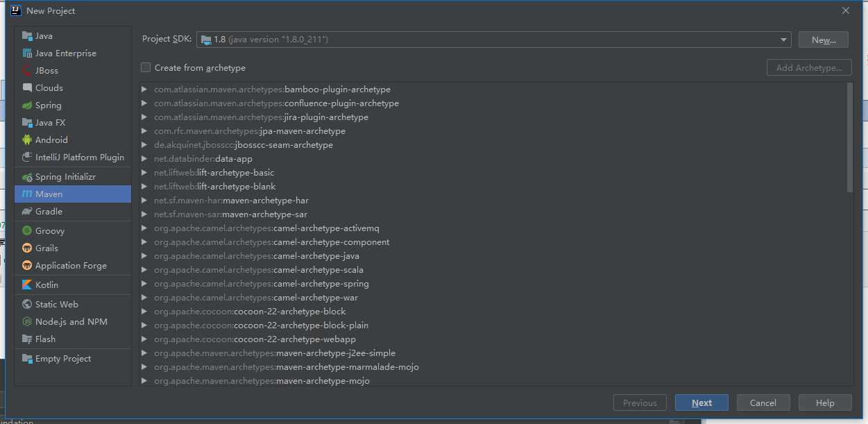868x424 pixels.
Task: Expand the jpa-maven-archetype node
Action: pos(144,131)
